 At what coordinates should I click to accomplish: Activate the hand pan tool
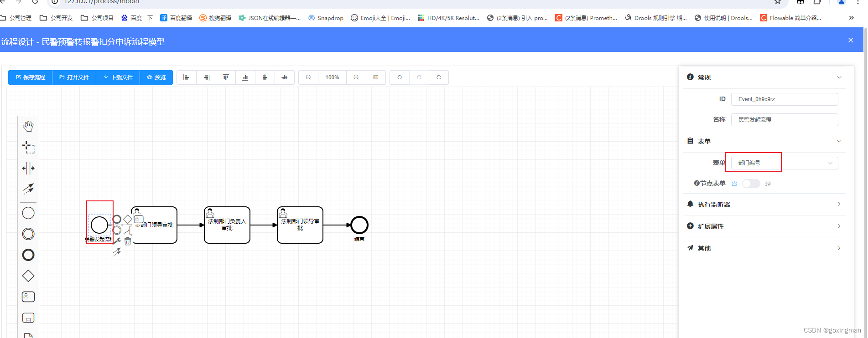[x=28, y=126]
